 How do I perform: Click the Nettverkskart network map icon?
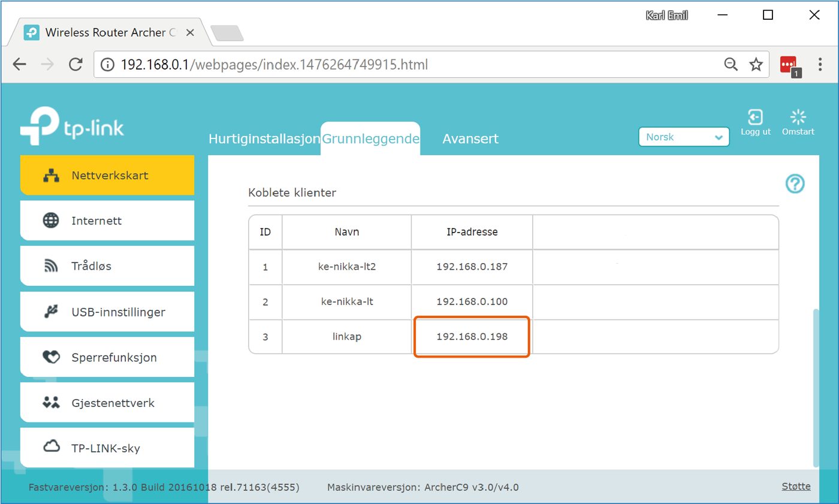[52, 176]
